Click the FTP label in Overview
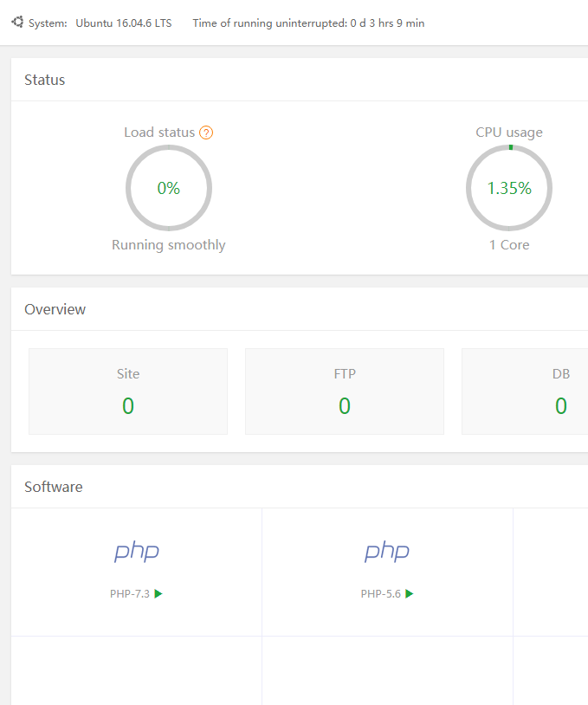This screenshot has height=705, width=588. [x=345, y=374]
